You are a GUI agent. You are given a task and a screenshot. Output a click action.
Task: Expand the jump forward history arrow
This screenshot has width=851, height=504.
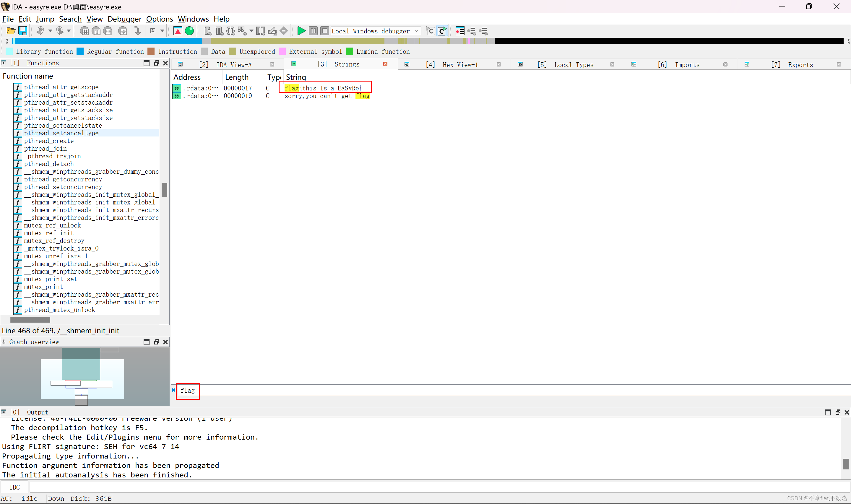point(69,31)
